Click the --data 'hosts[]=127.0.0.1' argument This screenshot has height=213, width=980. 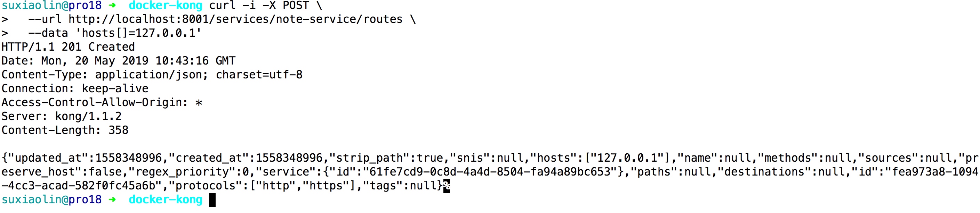tap(114, 33)
